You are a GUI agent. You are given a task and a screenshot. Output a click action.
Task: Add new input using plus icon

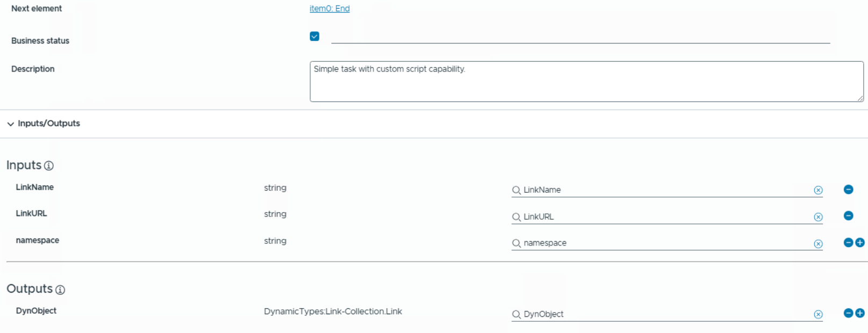[860, 243]
